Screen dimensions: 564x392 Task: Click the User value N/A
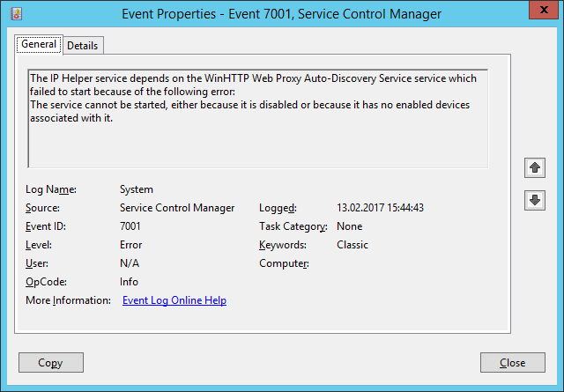tap(129, 263)
